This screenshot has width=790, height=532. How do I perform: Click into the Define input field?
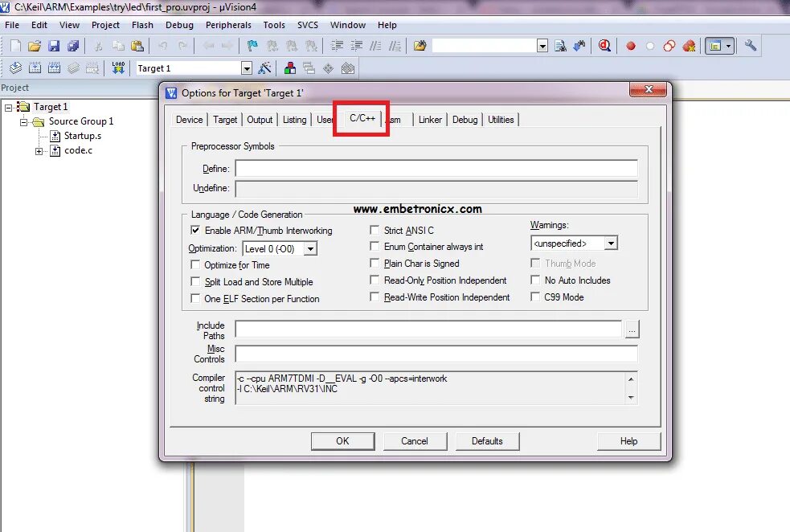(x=436, y=168)
